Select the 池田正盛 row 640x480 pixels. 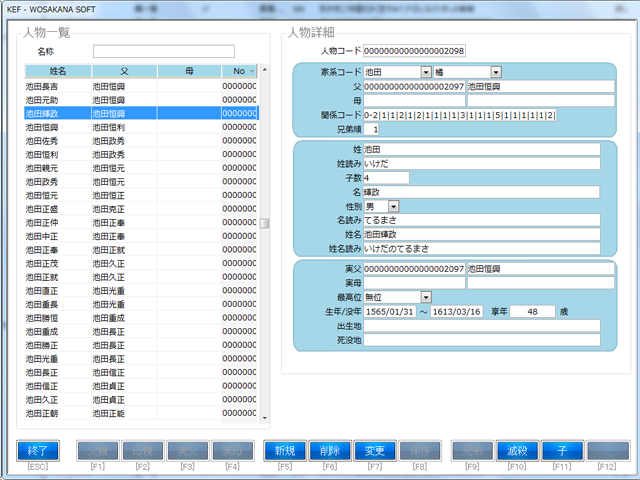click(x=141, y=209)
